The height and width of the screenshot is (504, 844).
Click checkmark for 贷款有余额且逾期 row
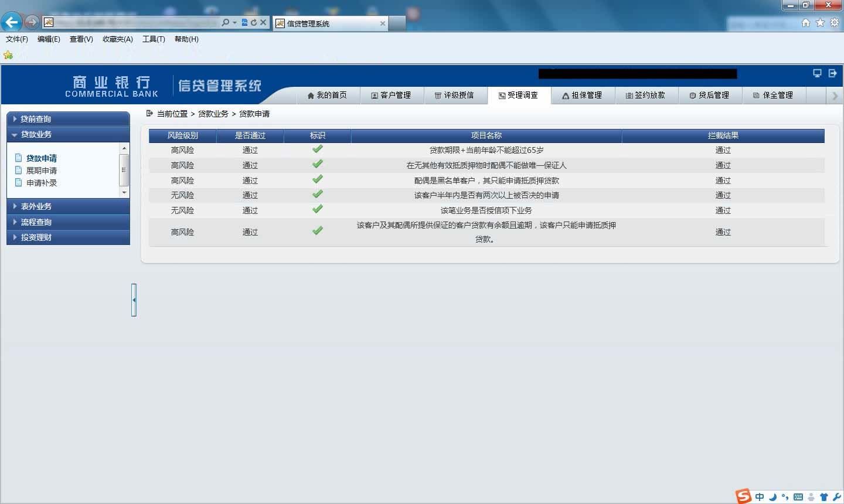[x=318, y=231]
